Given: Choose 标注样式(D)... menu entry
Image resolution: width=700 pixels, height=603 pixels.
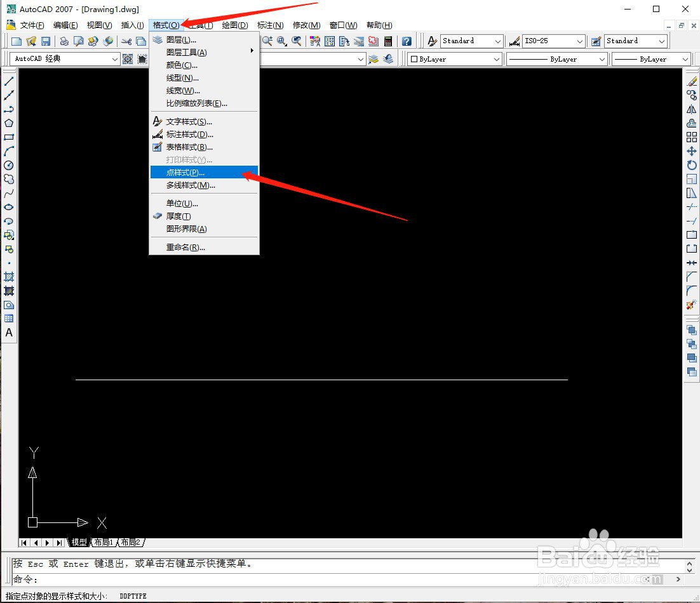Looking at the screenshot, I should tap(204, 135).
